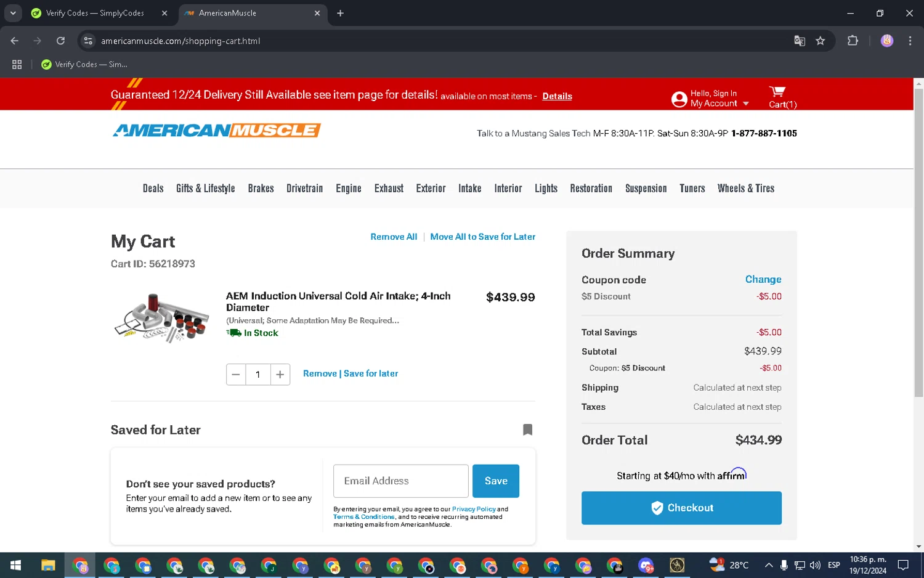This screenshot has height=578, width=924.
Task: Open the Brakes menu
Action: pos(261,189)
